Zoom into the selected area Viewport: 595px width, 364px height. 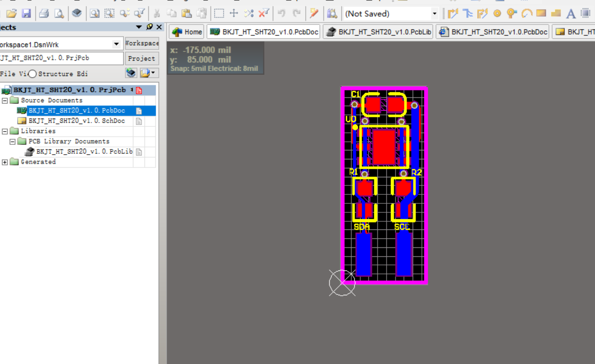pos(110,14)
